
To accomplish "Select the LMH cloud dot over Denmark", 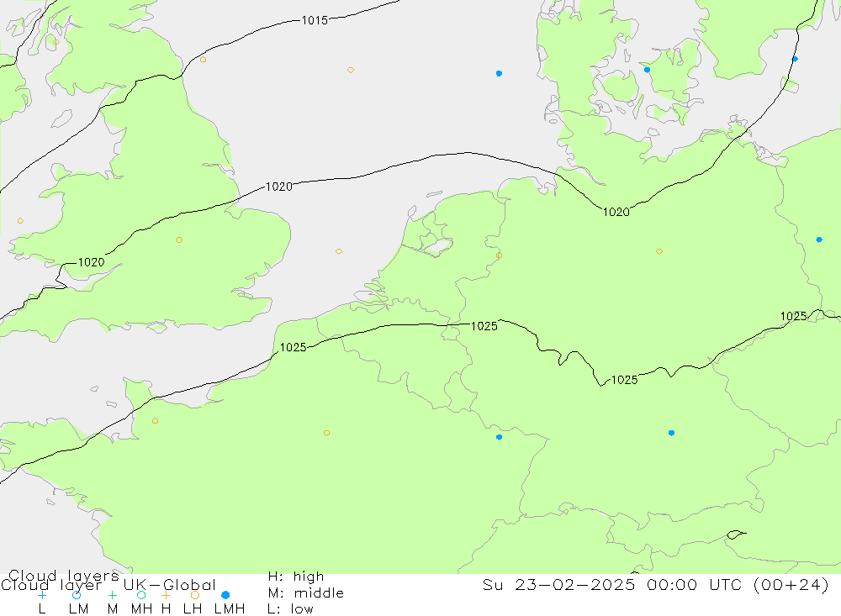I will [648, 70].
